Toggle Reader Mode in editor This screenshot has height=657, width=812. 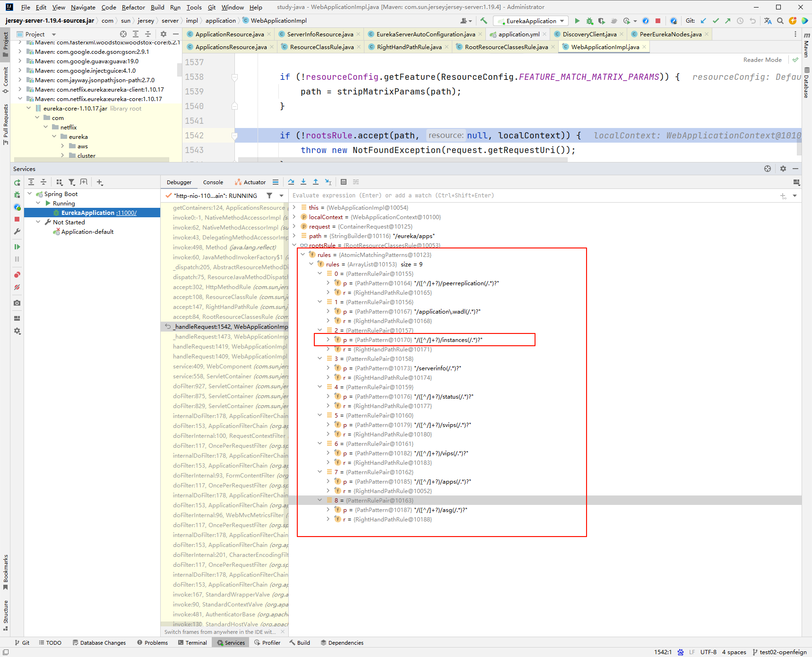tap(762, 60)
